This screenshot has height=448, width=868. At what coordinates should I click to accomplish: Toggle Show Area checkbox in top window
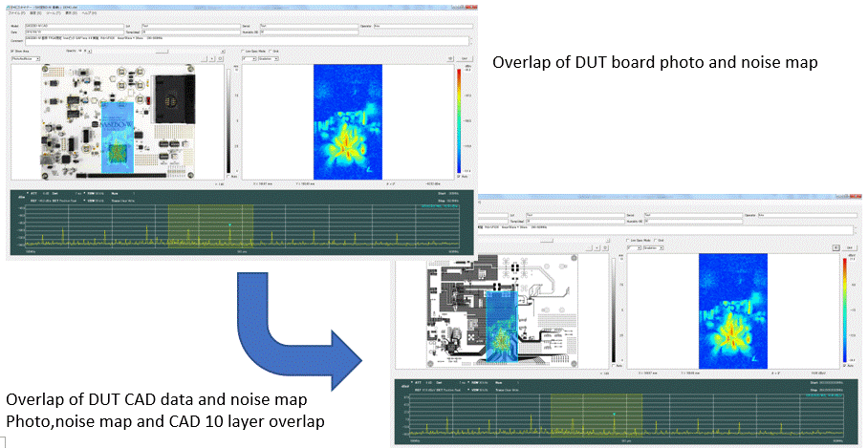11,51
